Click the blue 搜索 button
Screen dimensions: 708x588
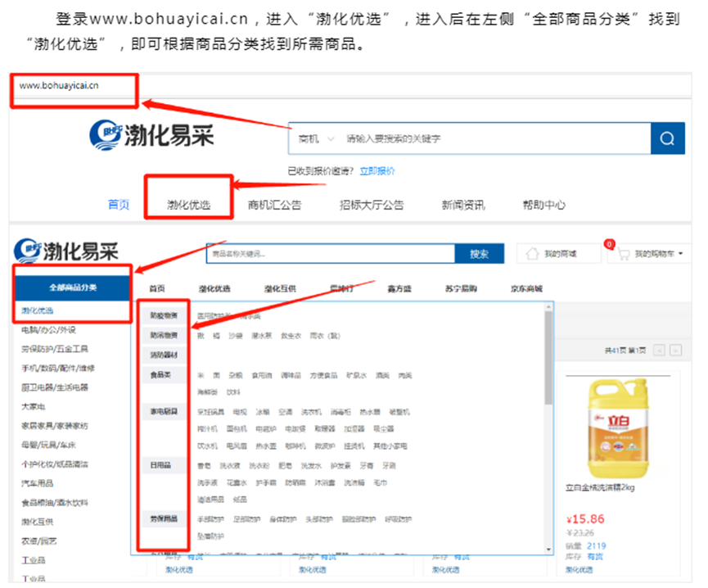(x=479, y=254)
